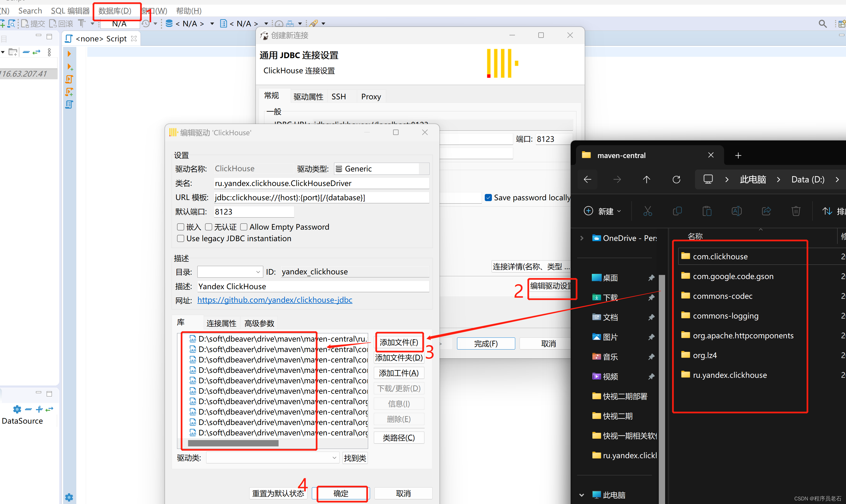Viewport: 846px width, 504px height.
Task: Click the Rename icon in Explorer toolbar
Action: [x=736, y=211]
